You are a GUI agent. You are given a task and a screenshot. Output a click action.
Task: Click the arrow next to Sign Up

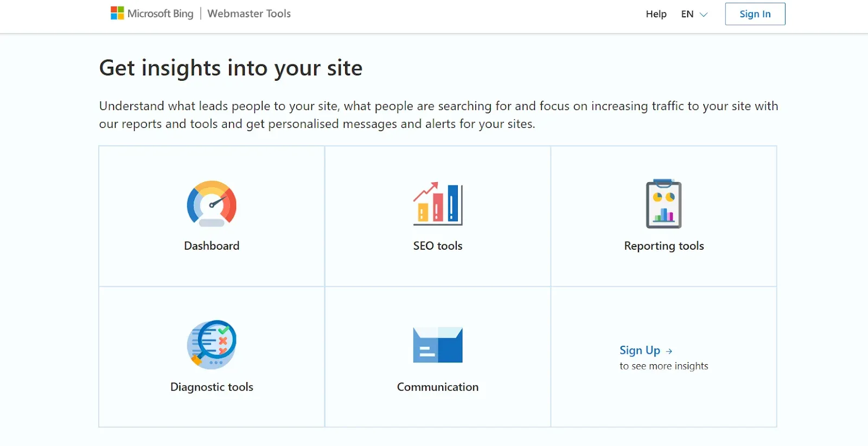point(669,351)
